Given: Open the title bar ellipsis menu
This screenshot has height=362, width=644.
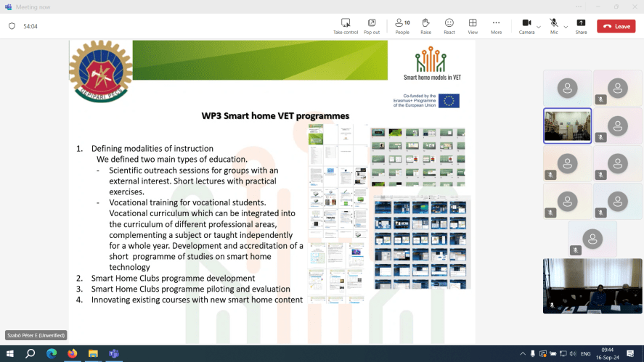Looking at the screenshot, I should pyautogui.click(x=578, y=7).
